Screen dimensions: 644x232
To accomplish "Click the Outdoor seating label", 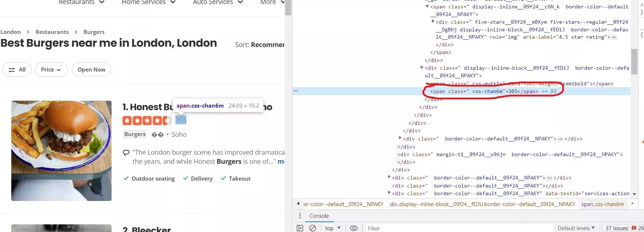I will coord(153,178).
